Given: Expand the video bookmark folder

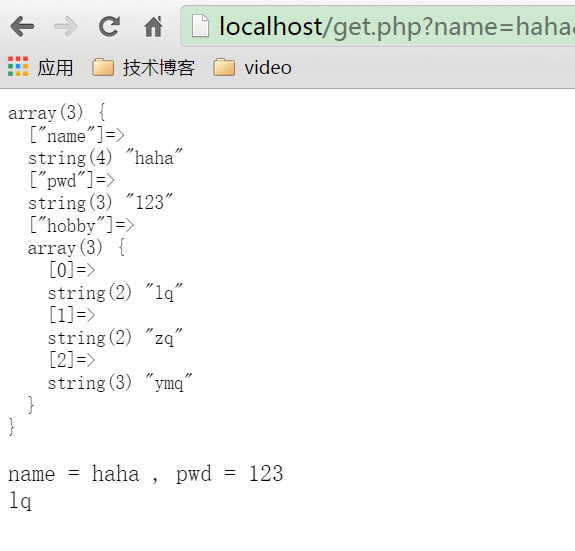Looking at the screenshot, I should (x=268, y=68).
